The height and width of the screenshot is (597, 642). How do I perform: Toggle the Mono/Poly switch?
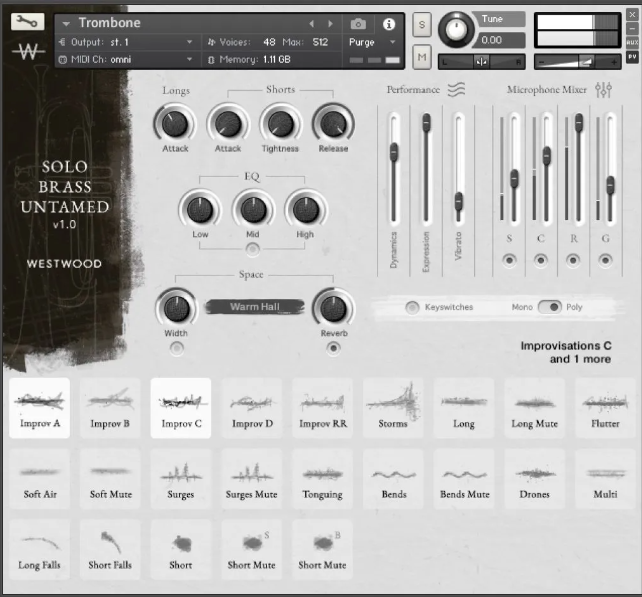click(x=549, y=307)
